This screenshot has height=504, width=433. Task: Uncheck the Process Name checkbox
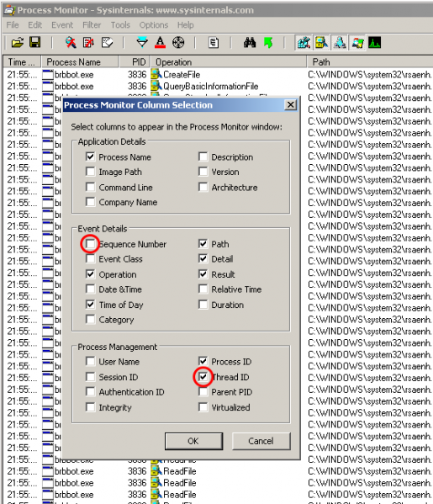point(90,157)
